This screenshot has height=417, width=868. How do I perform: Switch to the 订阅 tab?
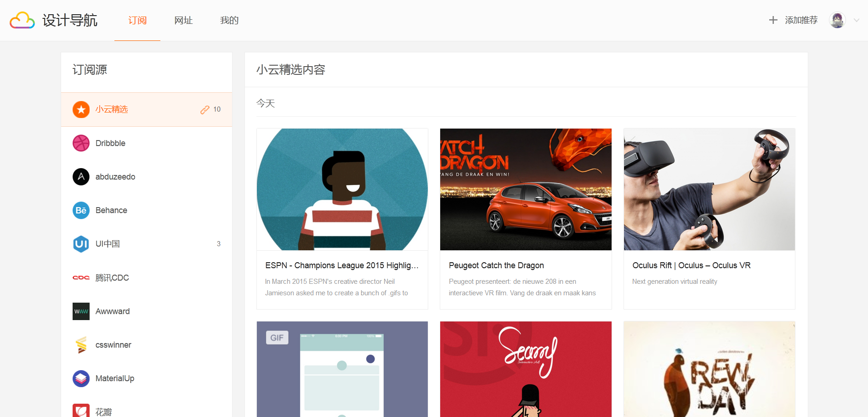point(137,20)
